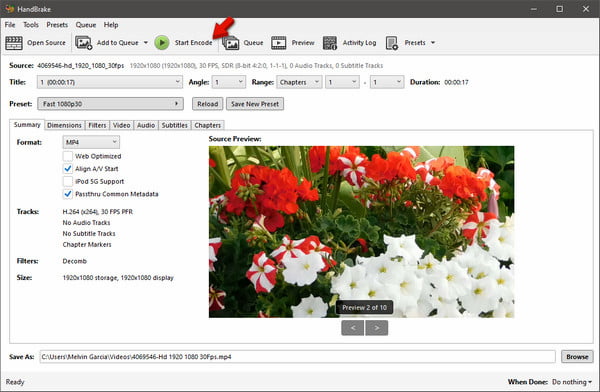The width and height of the screenshot is (600, 392).
Task: Switch to the Subtitles tab
Action: point(174,125)
